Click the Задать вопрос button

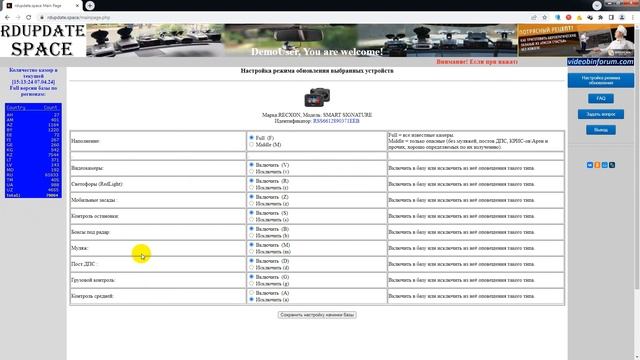[x=601, y=114]
